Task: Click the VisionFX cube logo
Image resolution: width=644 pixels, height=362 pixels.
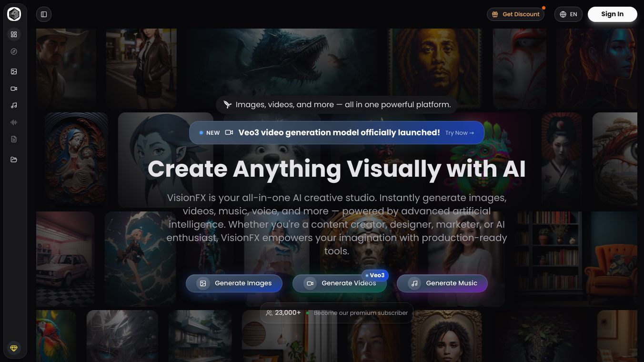Action: (14, 14)
